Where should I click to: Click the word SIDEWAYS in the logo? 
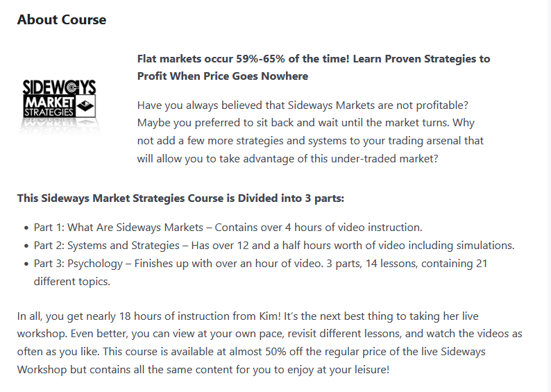[59, 88]
